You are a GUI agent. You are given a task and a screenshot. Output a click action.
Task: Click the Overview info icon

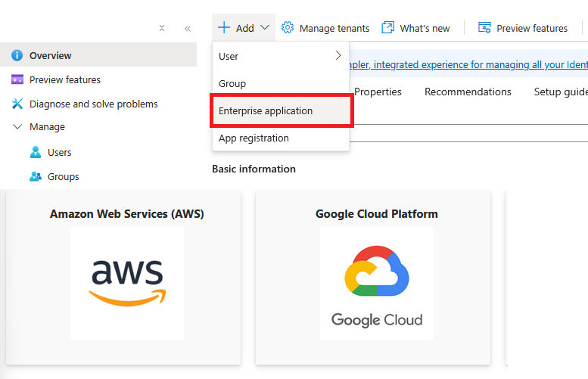(x=17, y=55)
